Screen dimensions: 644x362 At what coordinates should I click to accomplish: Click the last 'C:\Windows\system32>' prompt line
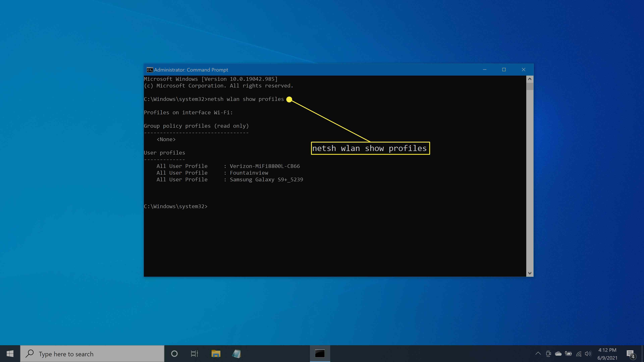(176, 206)
